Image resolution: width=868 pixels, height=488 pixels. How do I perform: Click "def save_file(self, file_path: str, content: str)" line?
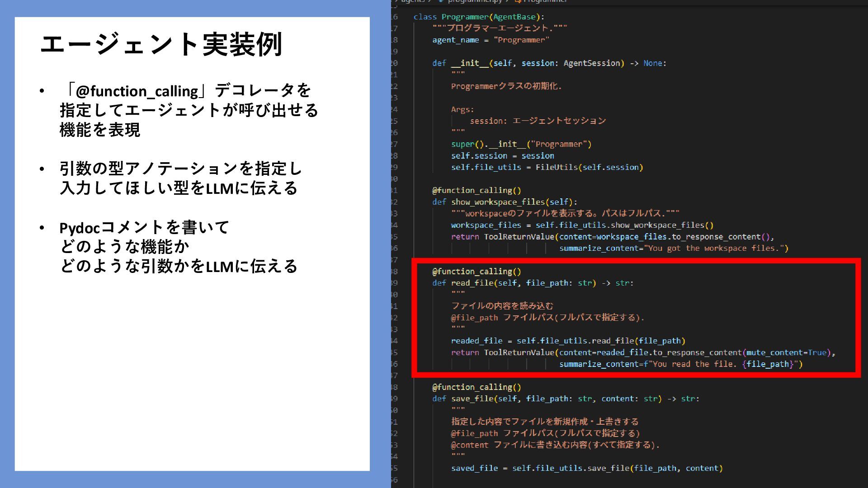tap(566, 399)
